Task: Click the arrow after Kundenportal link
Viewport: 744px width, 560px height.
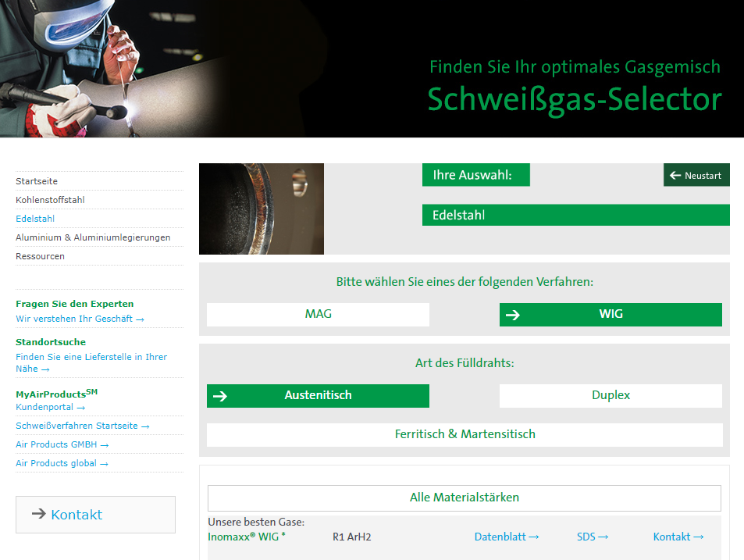Action: [81, 408]
